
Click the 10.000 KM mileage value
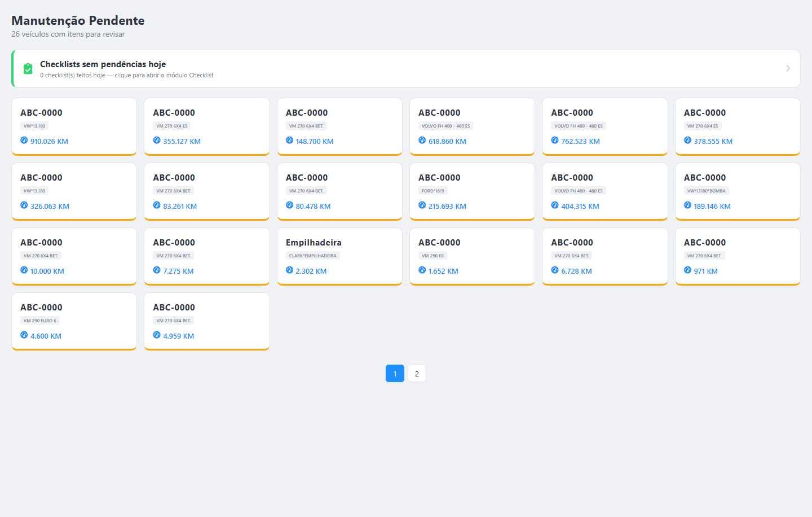point(47,271)
